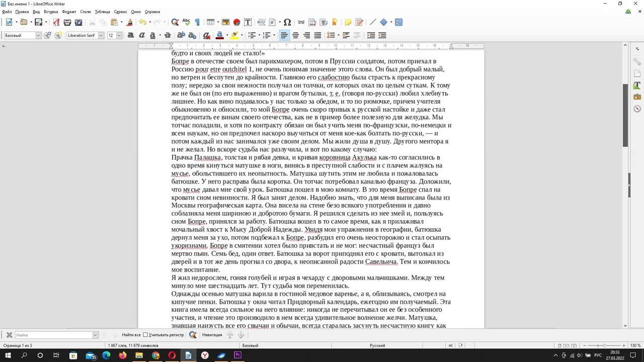Open the Сервис menu
This screenshot has width=644, height=362.
coord(121,12)
